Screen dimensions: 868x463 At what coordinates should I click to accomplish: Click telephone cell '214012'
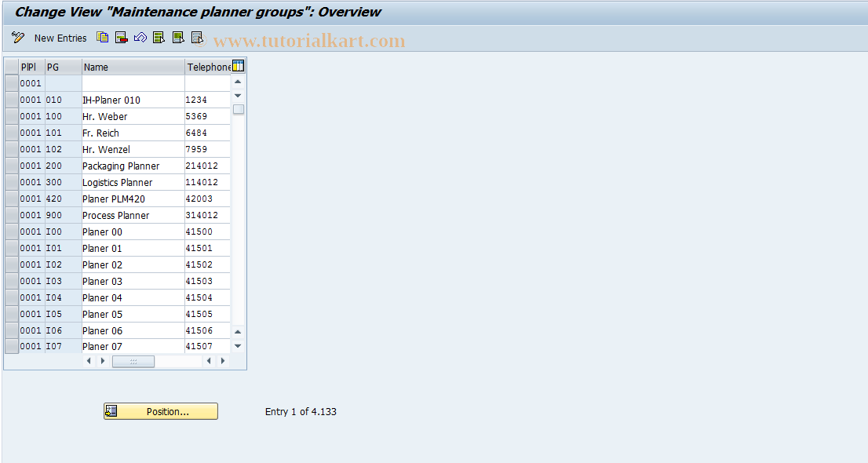[208, 166]
